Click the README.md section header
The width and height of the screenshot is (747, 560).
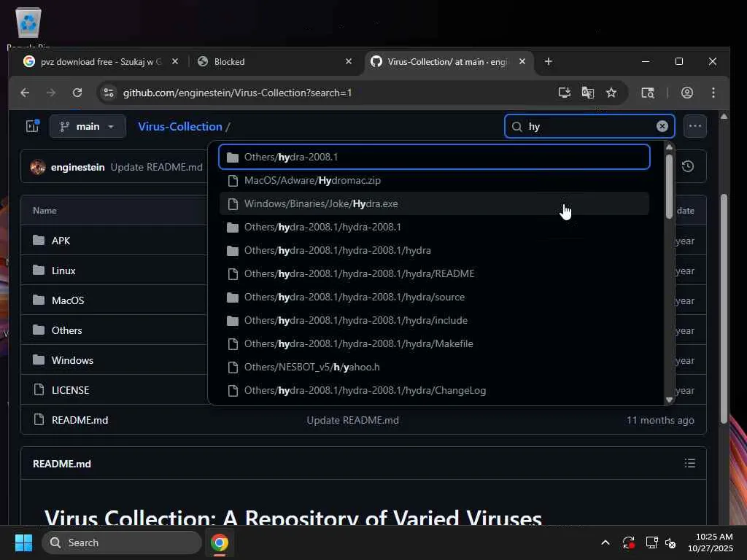pyautogui.click(x=62, y=463)
